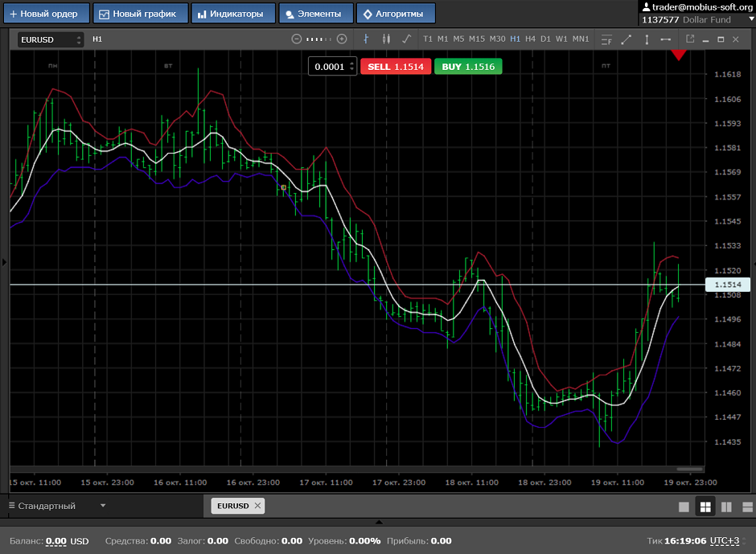
Task: Select the M5 timeframe
Action: click(458, 39)
